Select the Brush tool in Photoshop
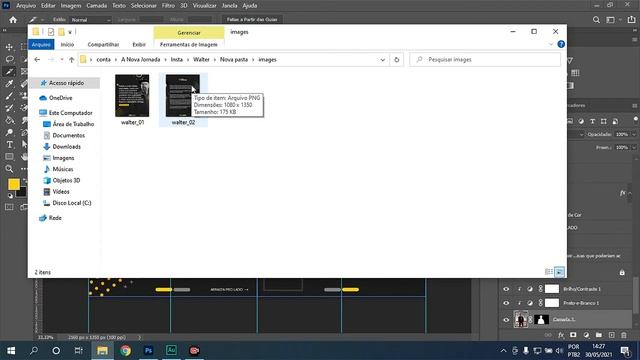Screen dimensions: 640x360 click(x=9, y=96)
